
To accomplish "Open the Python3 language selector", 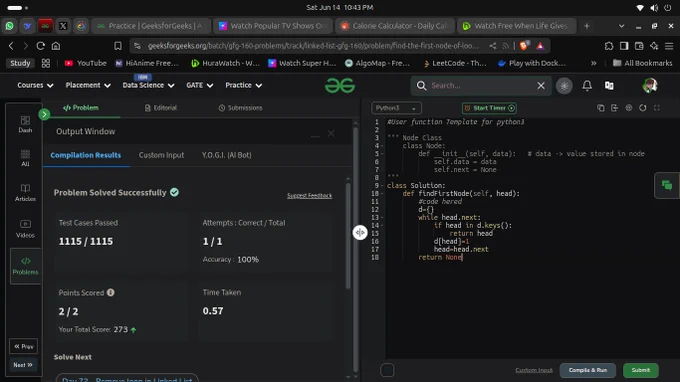I will coord(396,108).
